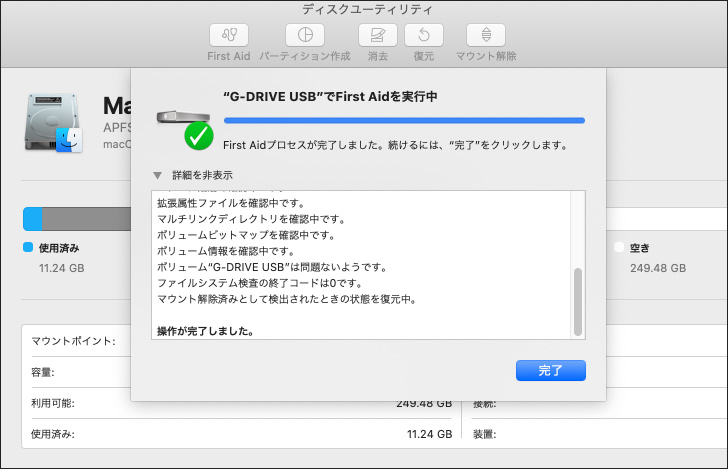Click the G-DRIVE USB drive icon in dialog
728x469 pixels.
pyautogui.click(x=179, y=118)
